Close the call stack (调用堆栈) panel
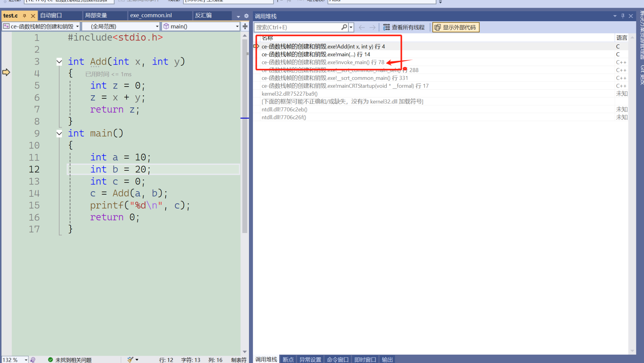 (631, 16)
